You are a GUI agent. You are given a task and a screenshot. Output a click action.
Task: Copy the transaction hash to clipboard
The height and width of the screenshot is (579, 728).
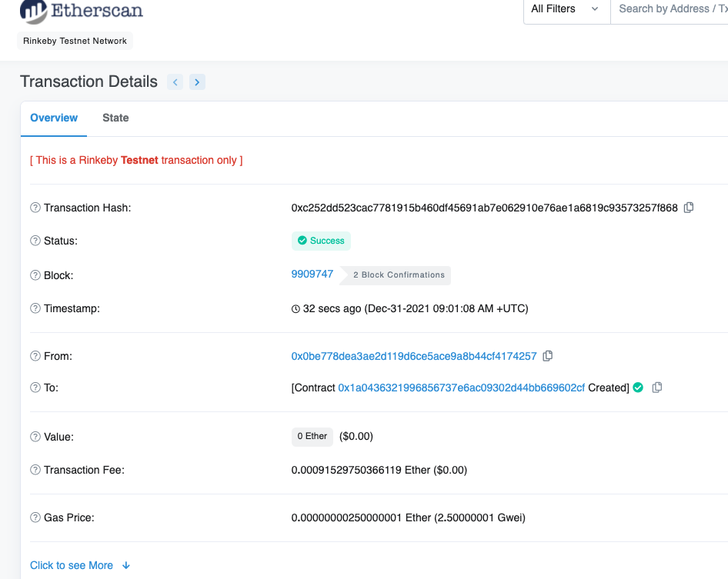coord(689,208)
